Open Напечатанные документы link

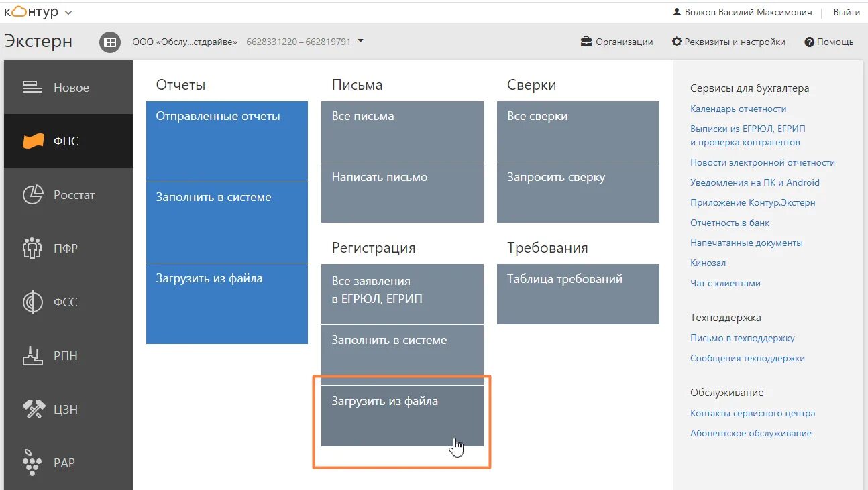click(747, 243)
